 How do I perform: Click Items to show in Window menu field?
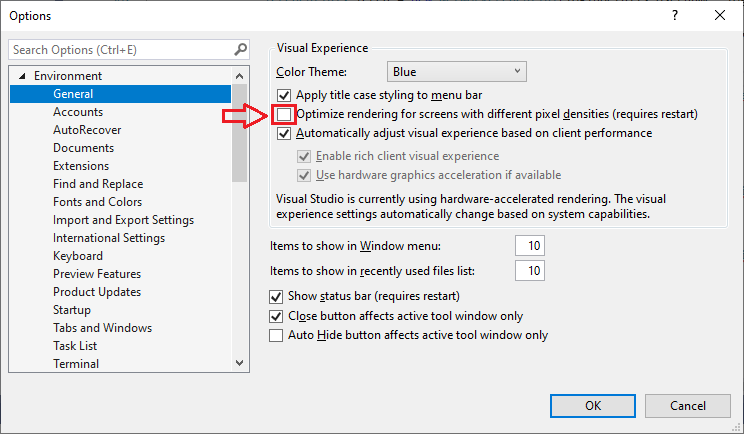coord(530,246)
